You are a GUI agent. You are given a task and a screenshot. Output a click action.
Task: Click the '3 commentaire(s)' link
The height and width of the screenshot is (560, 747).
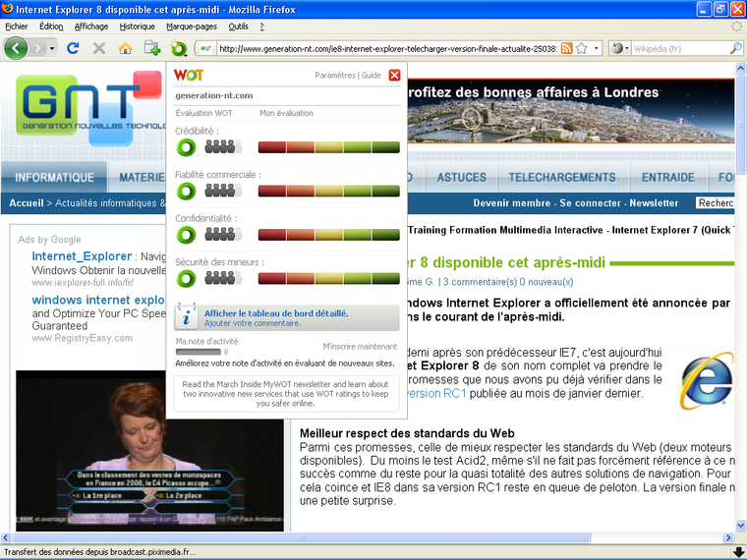tap(480, 282)
